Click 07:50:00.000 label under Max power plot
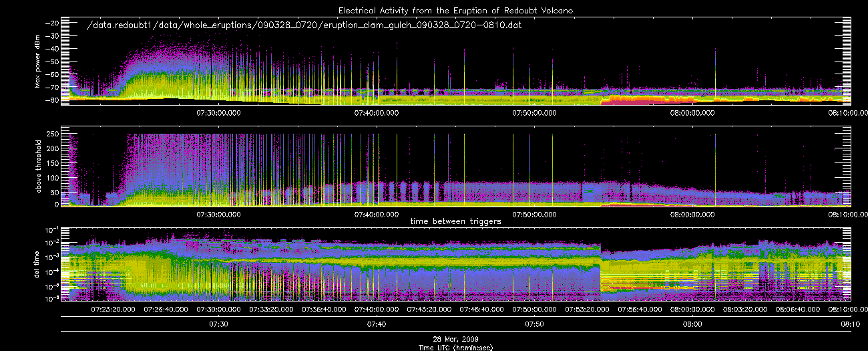Viewport: 868px width, 351px height. [535, 113]
